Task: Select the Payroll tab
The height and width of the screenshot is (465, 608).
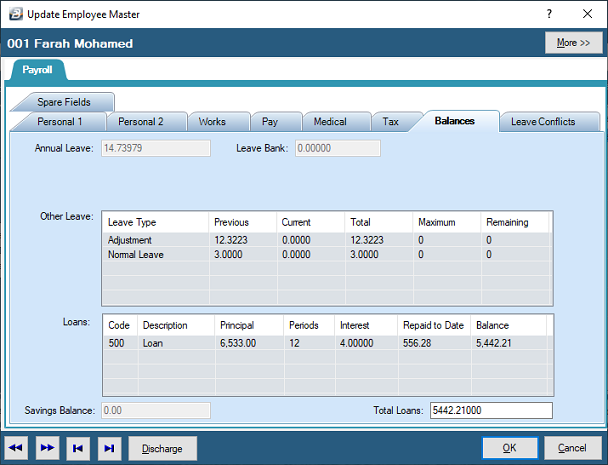Action: (37, 70)
